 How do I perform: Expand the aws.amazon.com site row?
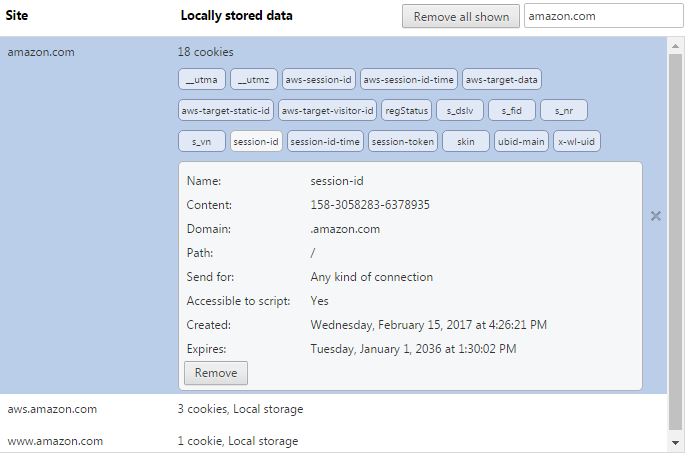click(333, 409)
